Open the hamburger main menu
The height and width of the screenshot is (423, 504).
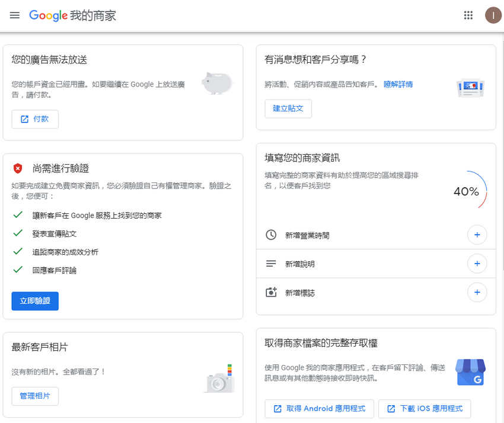[x=15, y=15]
